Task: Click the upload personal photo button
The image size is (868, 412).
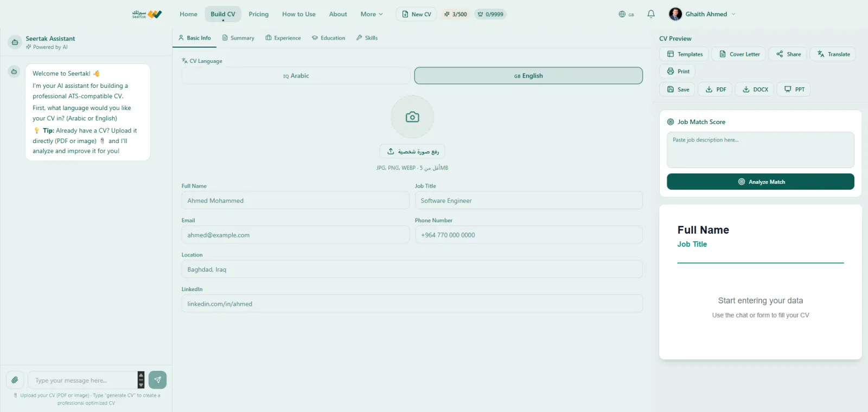Action: 412,152
